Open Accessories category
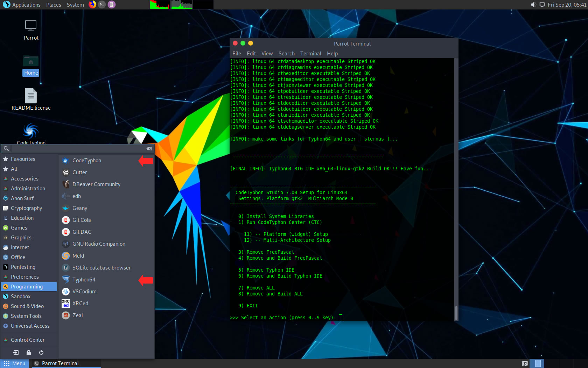This screenshot has height=368, width=588. coord(29,179)
